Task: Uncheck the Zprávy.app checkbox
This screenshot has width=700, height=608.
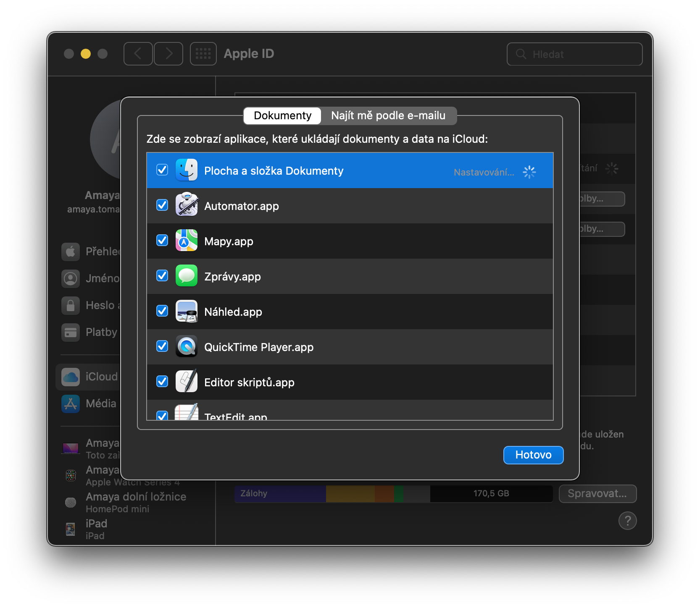Action: click(162, 275)
